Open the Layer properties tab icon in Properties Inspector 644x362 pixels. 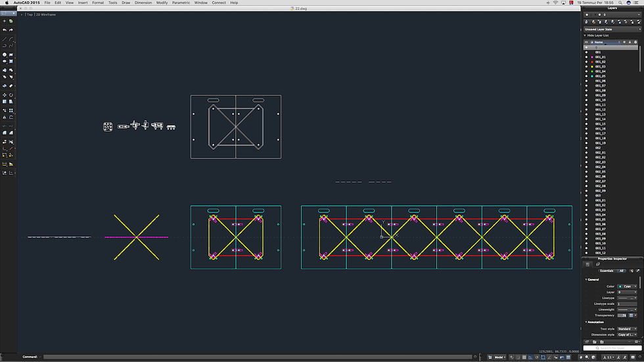(597, 264)
